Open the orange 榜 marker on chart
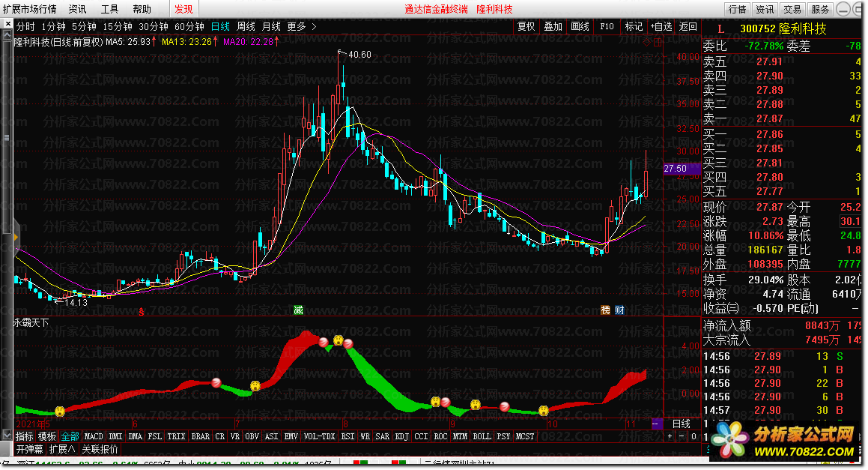The height and width of the screenshot is (470, 868). click(606, 310)
